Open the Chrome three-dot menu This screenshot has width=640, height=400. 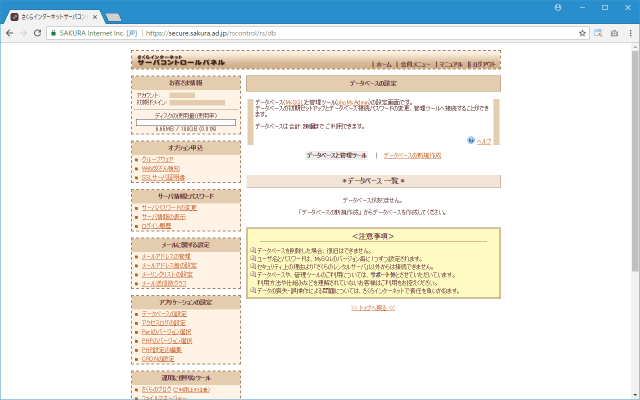(630, 33)
